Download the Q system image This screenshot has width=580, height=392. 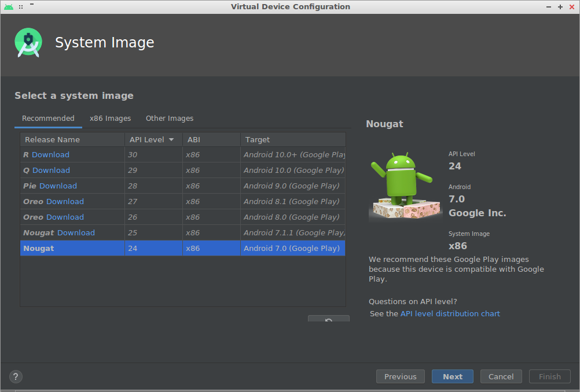pyautogui.click(x=51, y=171)
